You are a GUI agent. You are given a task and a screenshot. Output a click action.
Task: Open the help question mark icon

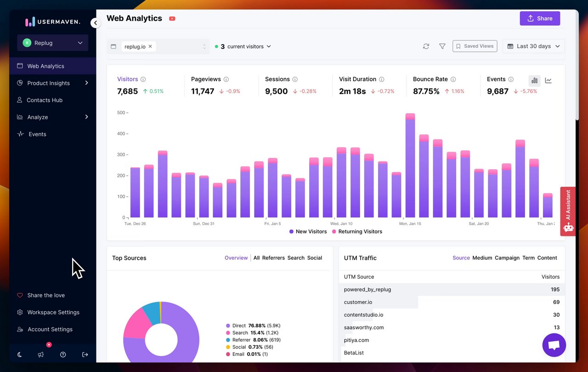[x=63, y=355]
